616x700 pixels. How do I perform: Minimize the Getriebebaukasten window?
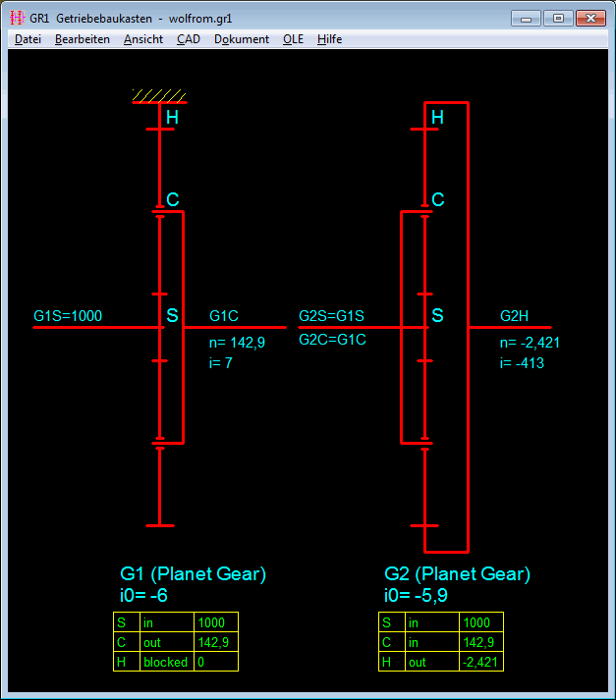tap(530, 18)
